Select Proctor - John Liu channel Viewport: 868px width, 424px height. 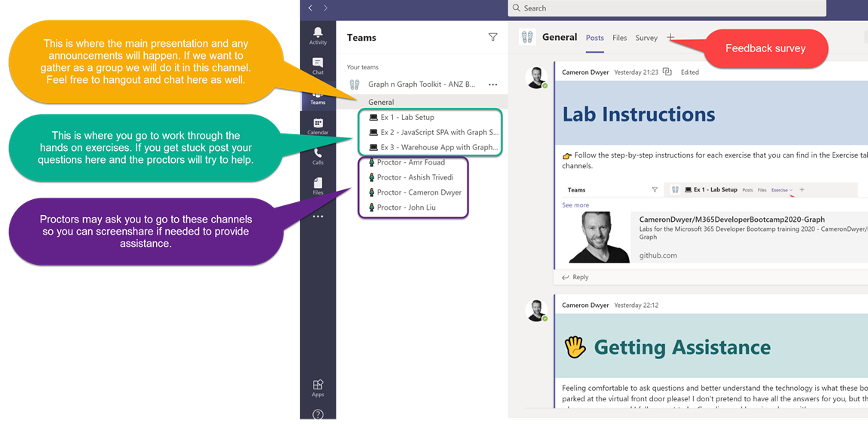coord(411,207)
